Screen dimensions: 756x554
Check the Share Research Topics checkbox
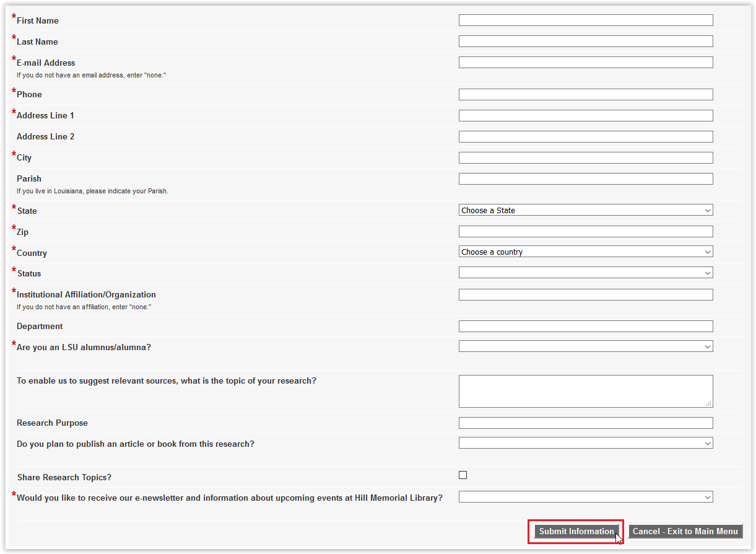[463, 475]
